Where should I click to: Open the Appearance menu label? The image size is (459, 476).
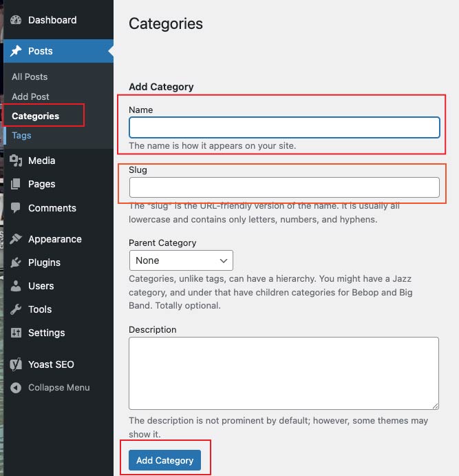pos(55,239)
